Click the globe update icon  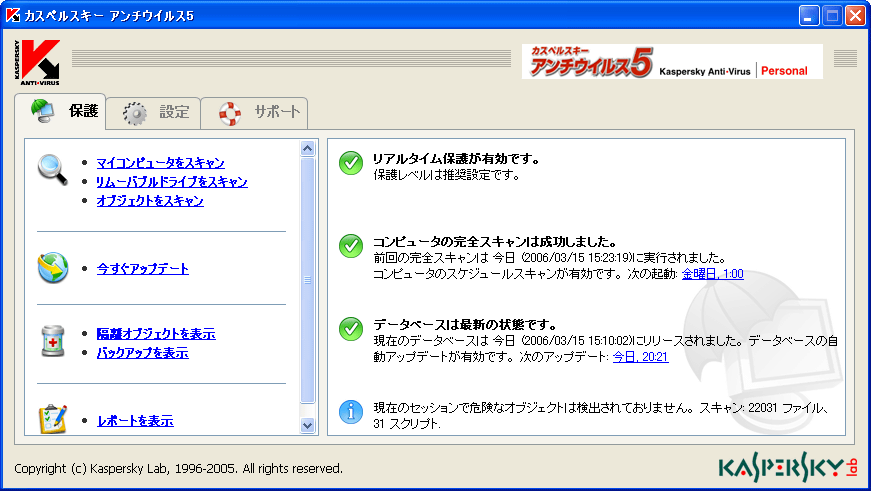click(x=53, y=268)
